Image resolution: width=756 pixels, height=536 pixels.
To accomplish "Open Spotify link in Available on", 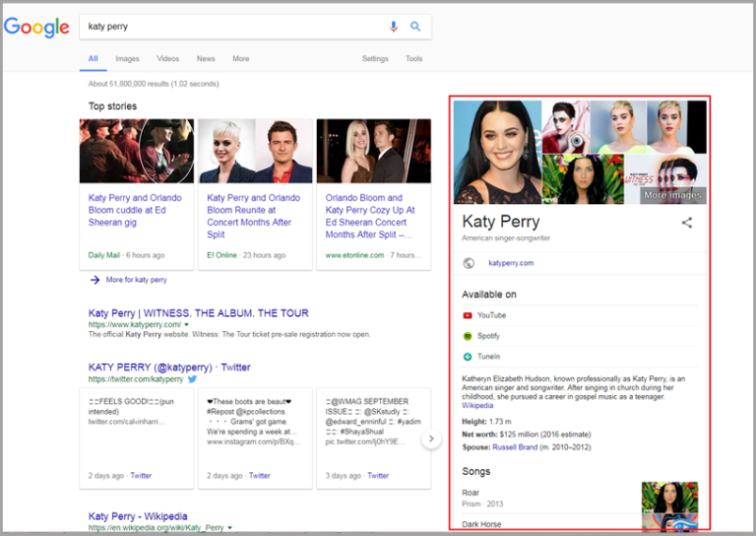I will 488,336.
